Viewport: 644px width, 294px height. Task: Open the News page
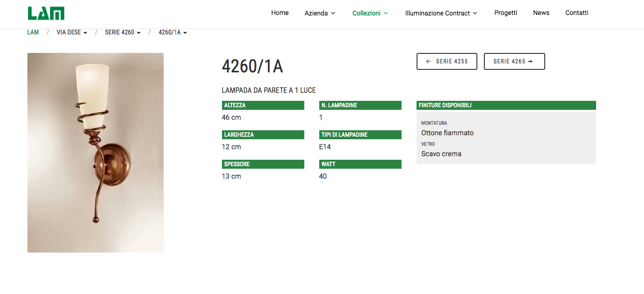(x=541, y=13)
